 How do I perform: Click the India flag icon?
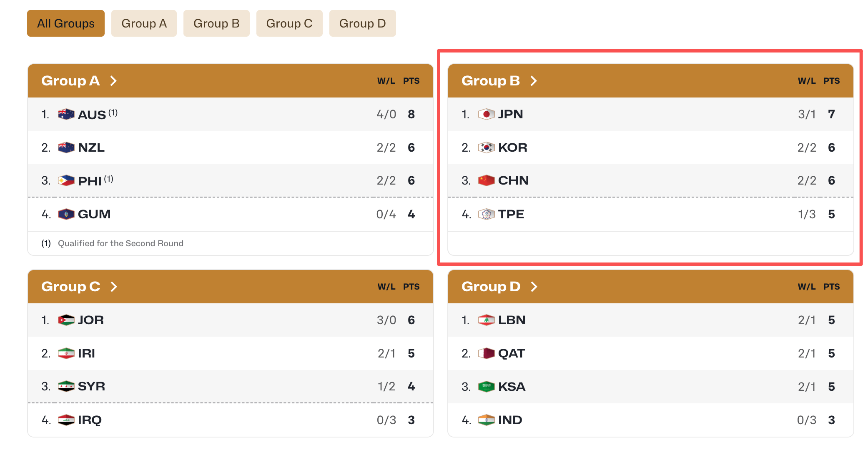pyautogui.click(x=486, y=420)
